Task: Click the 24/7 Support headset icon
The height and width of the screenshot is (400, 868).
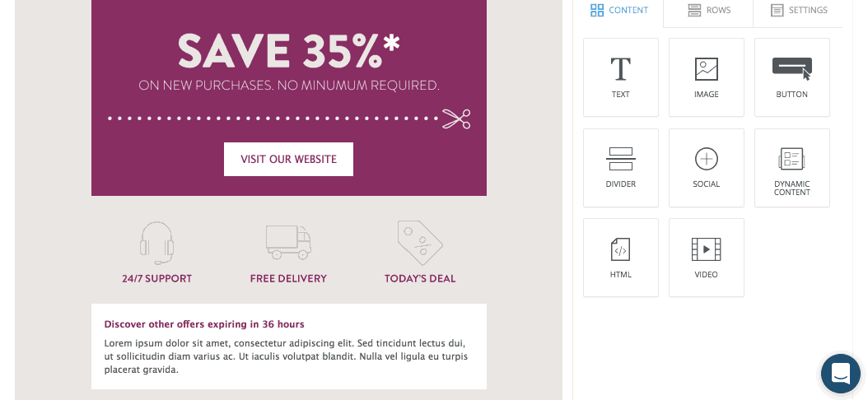Action: click(x=156, y=243)
